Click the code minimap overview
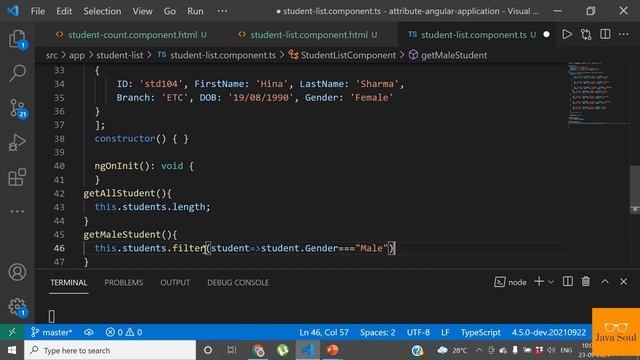The width and height of the screenshot is (640, 360). (x=597, y=94)
